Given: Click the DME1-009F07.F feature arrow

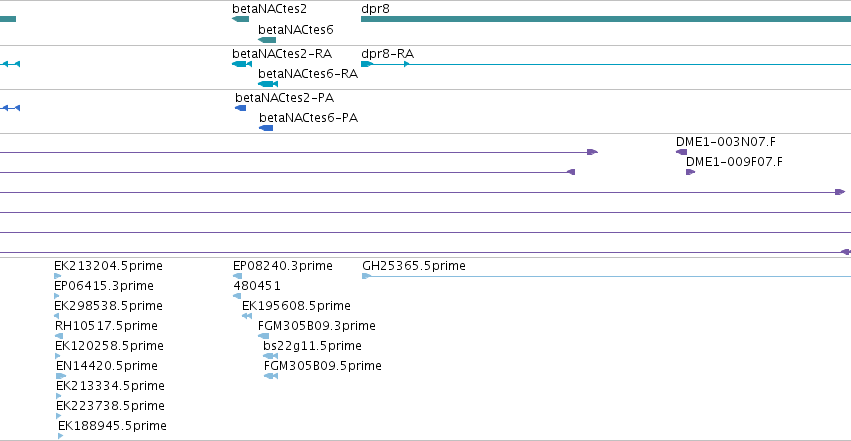Looking at the screenshot, I should coord(690,172).
